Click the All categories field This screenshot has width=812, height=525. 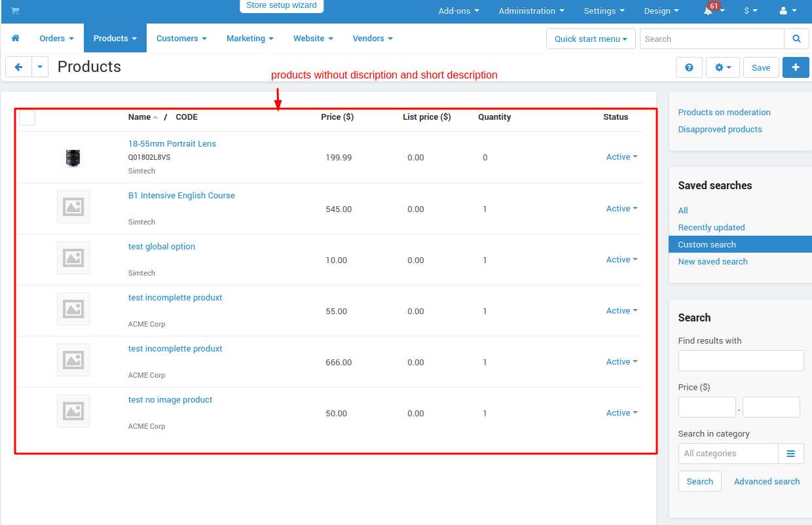pos(728,454)
